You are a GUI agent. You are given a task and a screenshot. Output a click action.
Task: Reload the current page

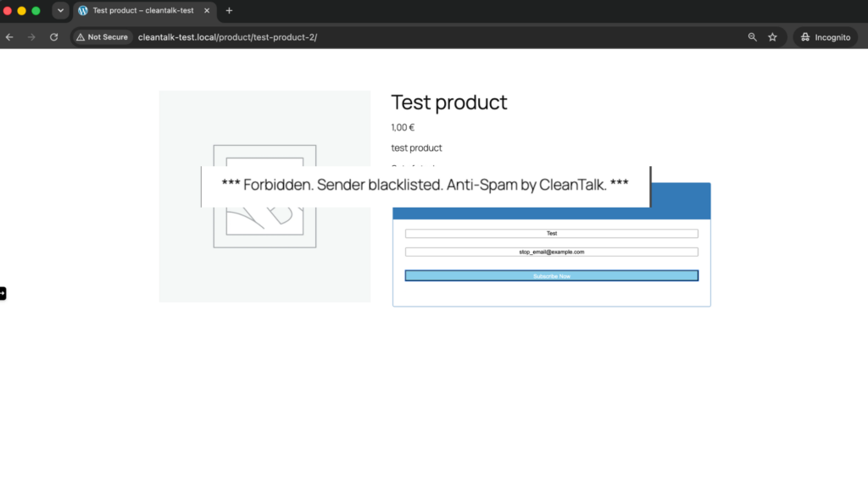coord(53,37)
